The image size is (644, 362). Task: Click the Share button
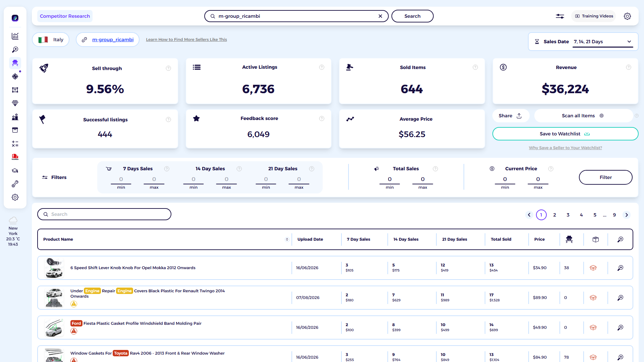511,116
